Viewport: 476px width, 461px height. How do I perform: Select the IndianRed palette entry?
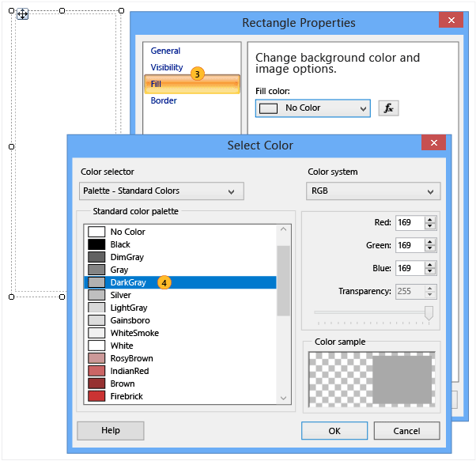point(180,371)
